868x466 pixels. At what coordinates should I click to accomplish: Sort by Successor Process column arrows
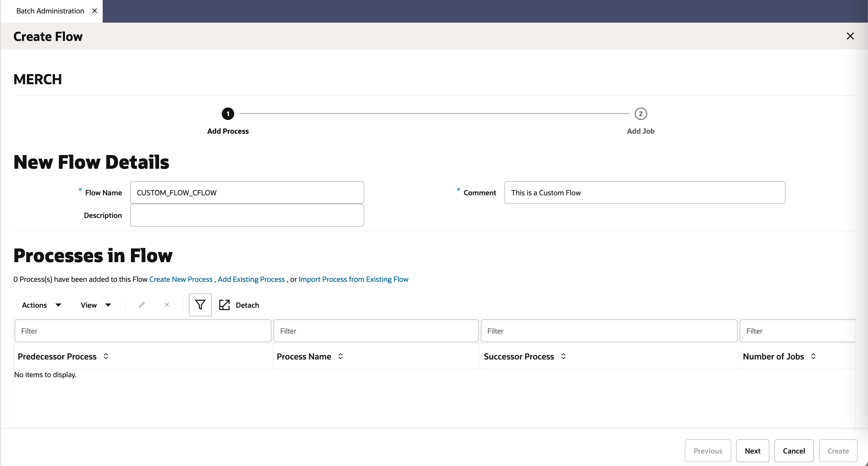coord(563,356)
